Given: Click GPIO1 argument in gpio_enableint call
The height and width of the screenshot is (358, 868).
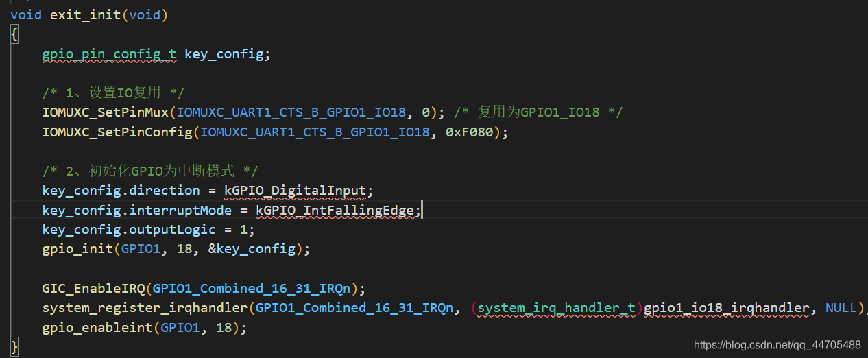Looking at the screenshot, I should (x=180, y=327).
